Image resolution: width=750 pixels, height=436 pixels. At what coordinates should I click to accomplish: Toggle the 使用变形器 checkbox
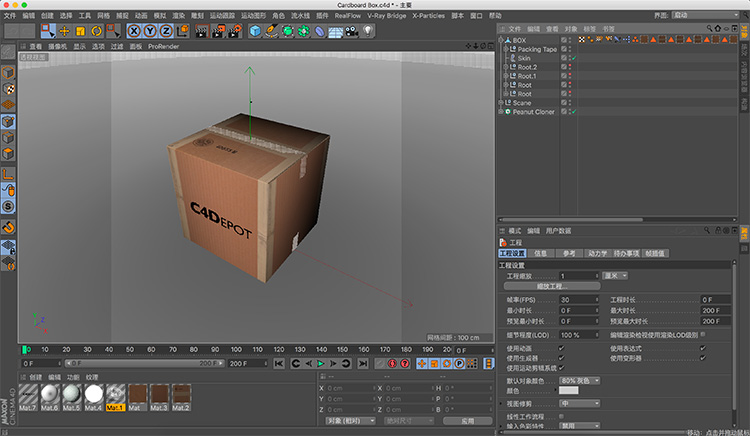(x=703, y=358)
